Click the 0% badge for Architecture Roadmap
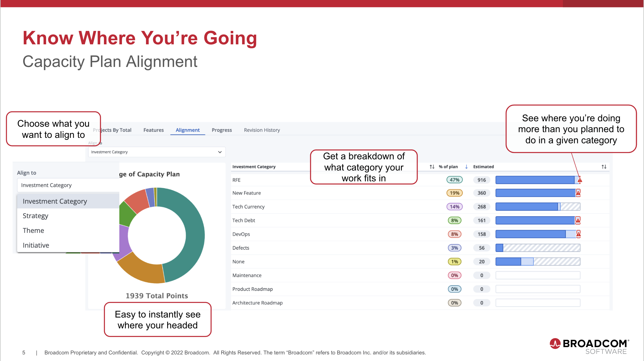644x361 pixels. click(455, 303)
